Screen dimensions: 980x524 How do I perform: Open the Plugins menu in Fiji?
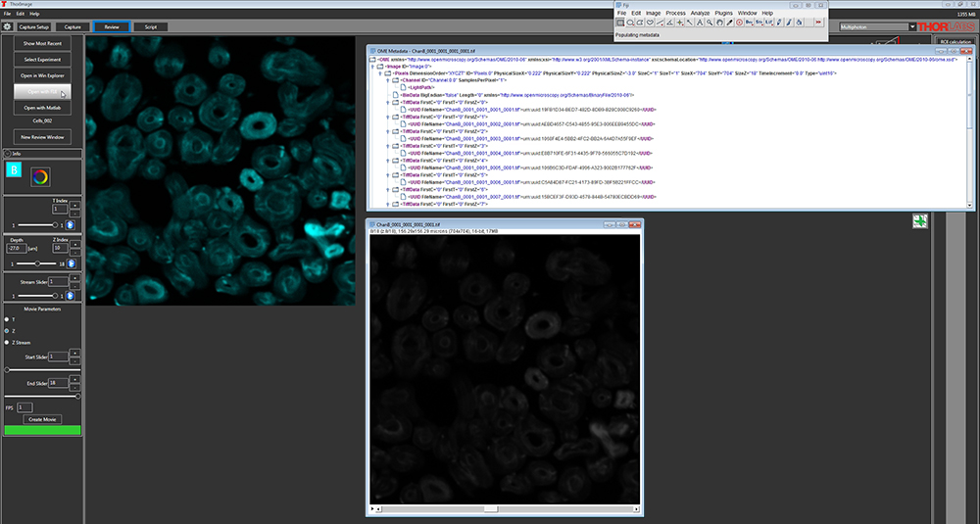(x=723, y=12)
